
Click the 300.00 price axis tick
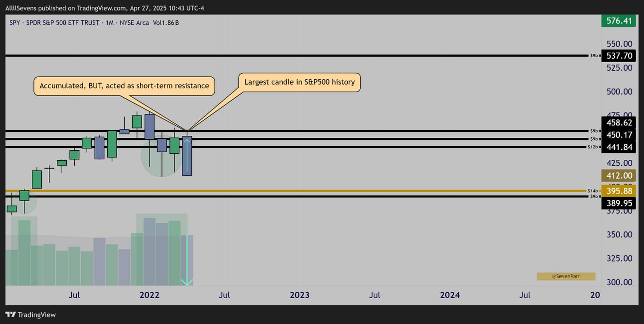[x=619, y=282]
